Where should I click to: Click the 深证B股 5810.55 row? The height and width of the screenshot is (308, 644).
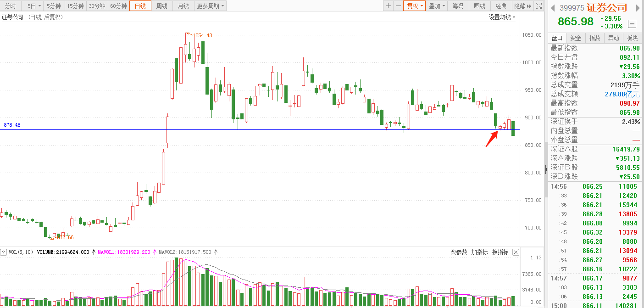(x=595, y=168)
